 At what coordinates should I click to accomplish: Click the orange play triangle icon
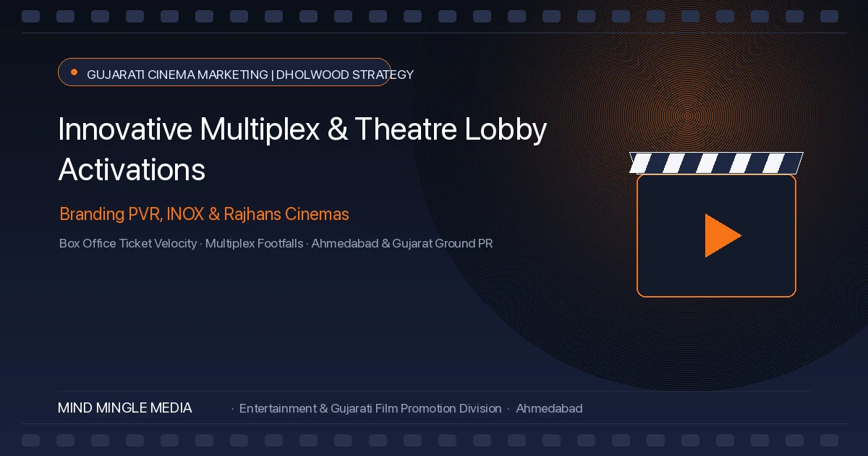722,235
